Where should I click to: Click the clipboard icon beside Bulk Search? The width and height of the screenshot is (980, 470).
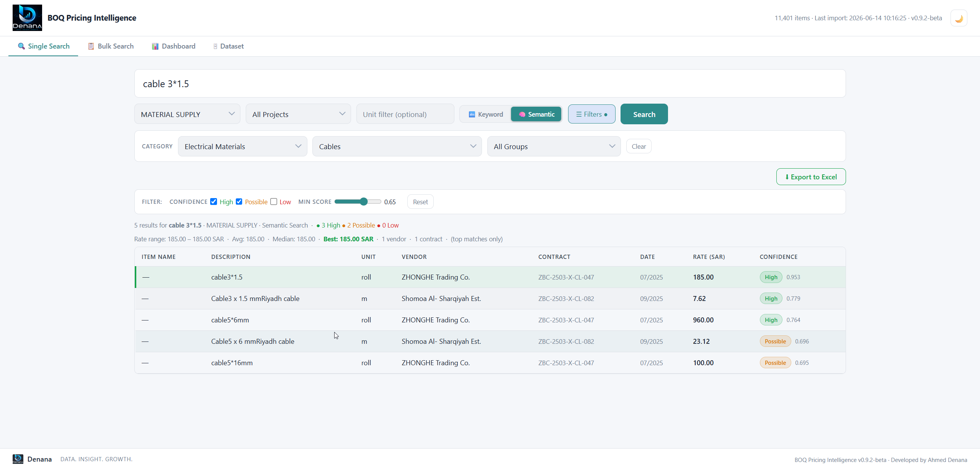pyautogui.click(x=91, y=46)
